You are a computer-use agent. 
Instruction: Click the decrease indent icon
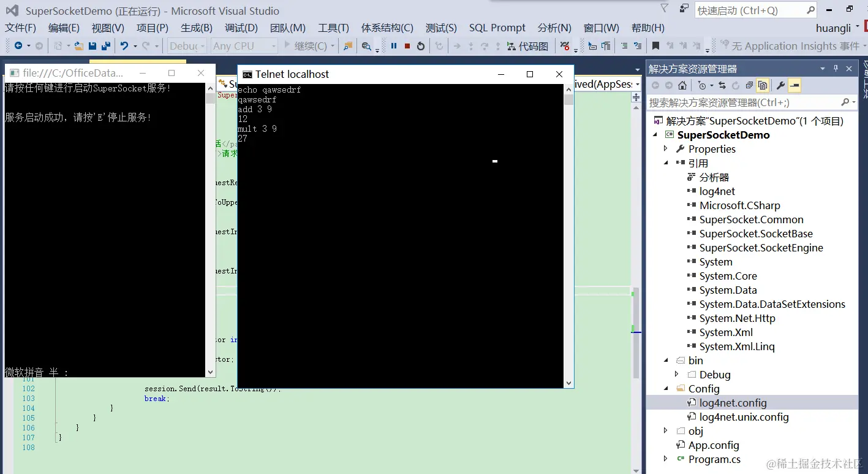click(x=624, y=46)
